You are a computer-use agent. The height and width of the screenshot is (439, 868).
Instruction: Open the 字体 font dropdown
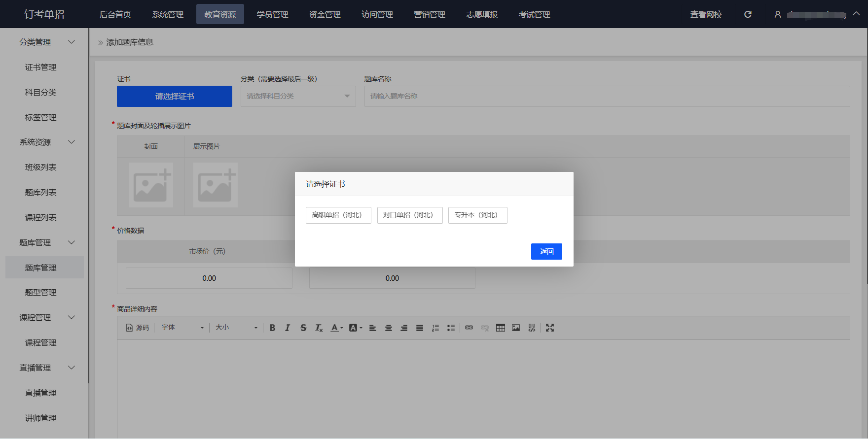(182, 328)
